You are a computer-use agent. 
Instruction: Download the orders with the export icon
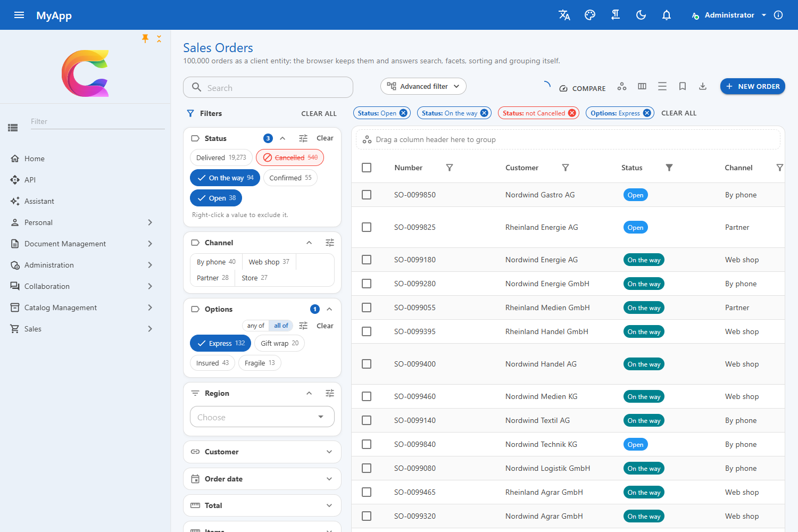click(703, 86)
